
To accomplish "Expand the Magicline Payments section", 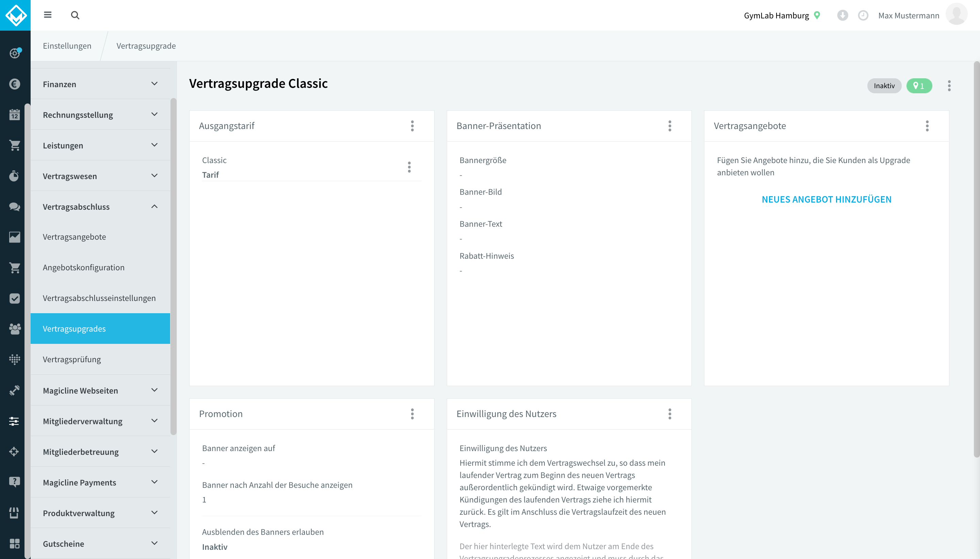I will (100, 482).
